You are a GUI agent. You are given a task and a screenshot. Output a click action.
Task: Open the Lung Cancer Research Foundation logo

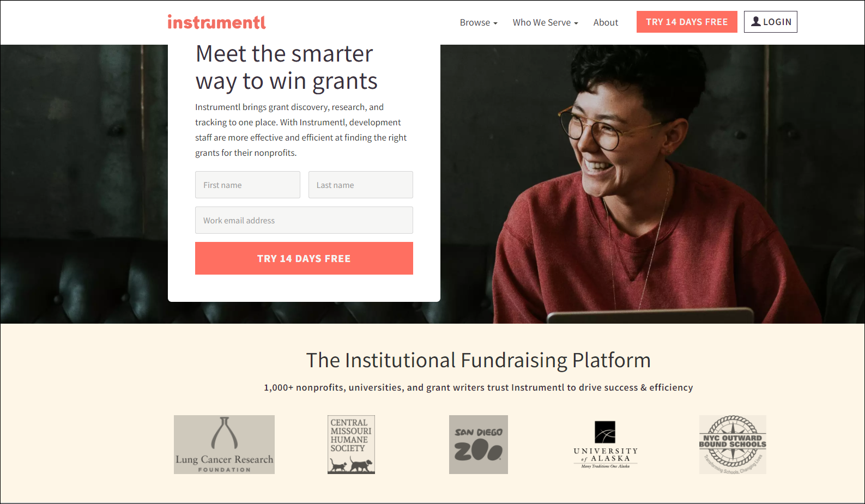click(x=224, y=445)
